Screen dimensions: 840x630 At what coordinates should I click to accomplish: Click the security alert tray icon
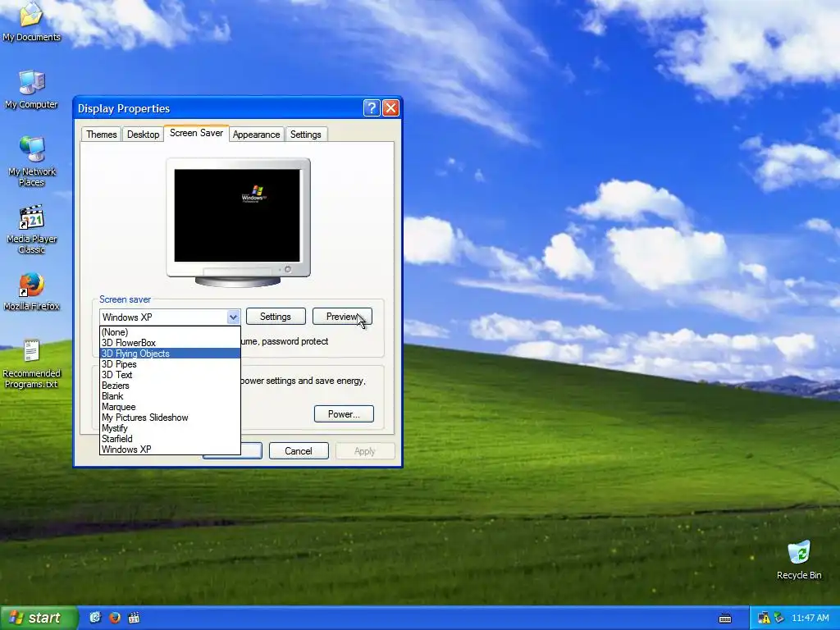pos(764,618)
